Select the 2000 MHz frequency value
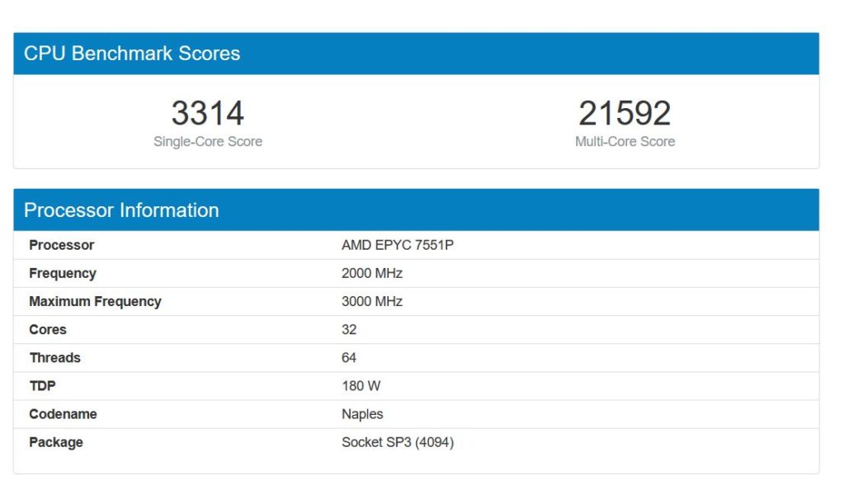The width and height of the screenshot is (845, 504). point(372,274)
